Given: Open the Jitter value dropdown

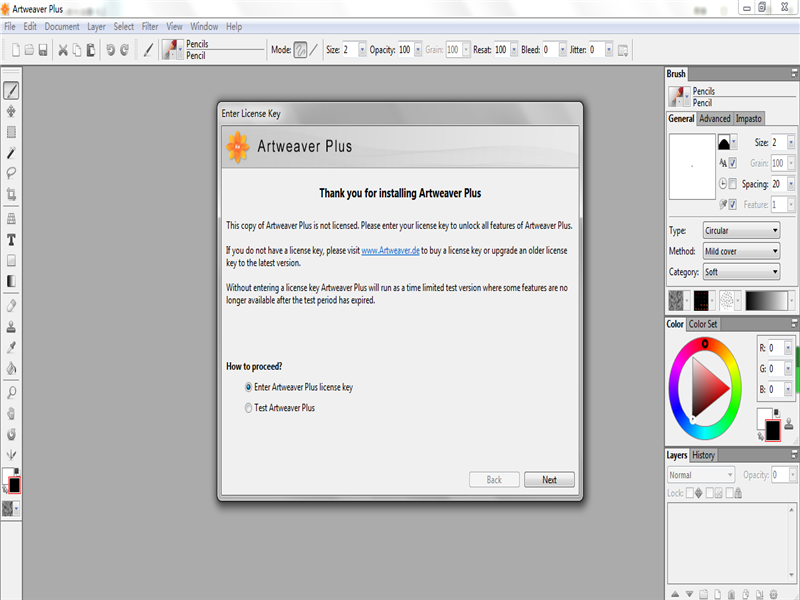Looking at the screenshot, I should click(x=609, y=49).
